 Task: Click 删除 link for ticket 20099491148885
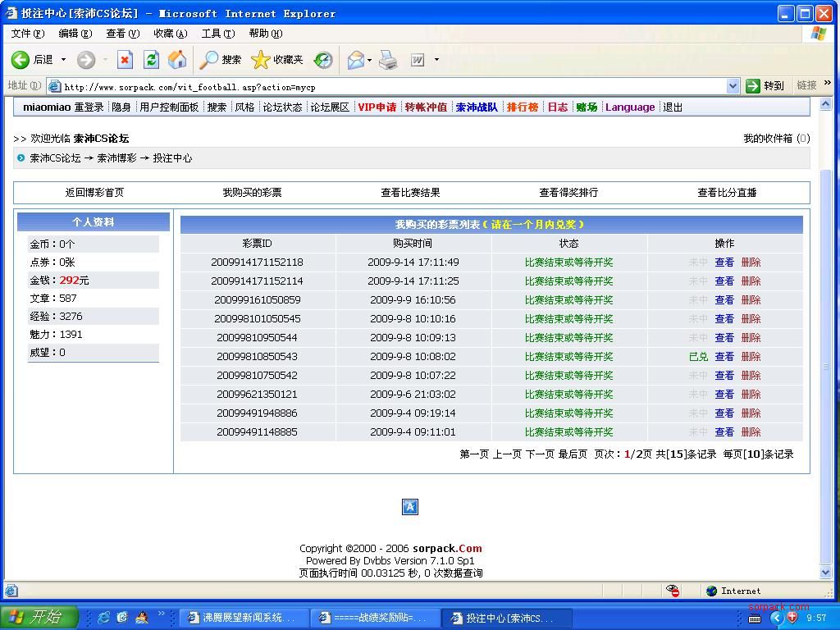click(x=751, y=432)
